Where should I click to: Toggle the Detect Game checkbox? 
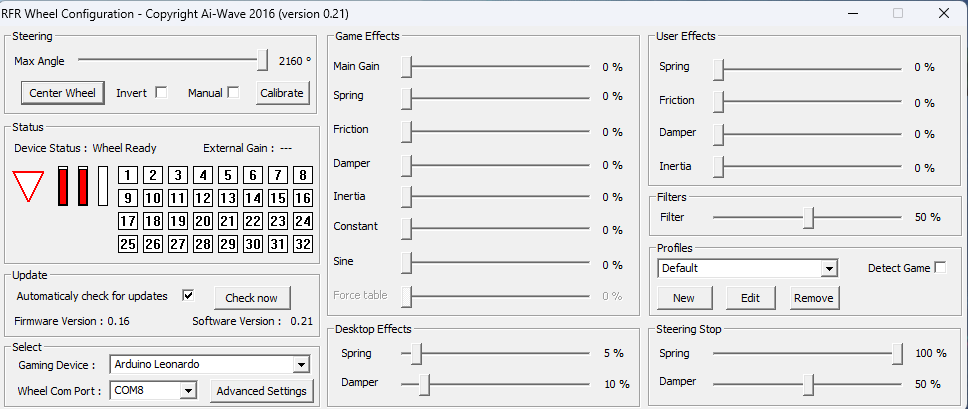pos(940,268)
